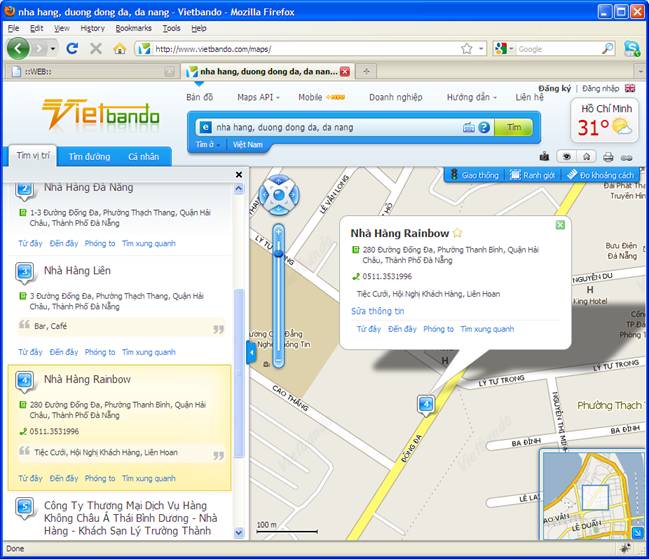Screen dimensions: 649x559
Task: Open the Firefox history dropdown arrow
Action: 53,49
